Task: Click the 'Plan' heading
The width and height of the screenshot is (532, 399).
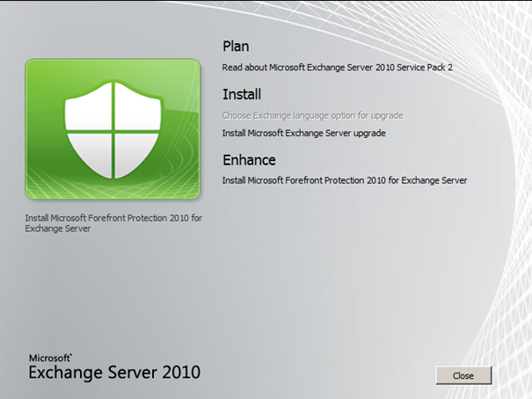Action: point(236,46)
